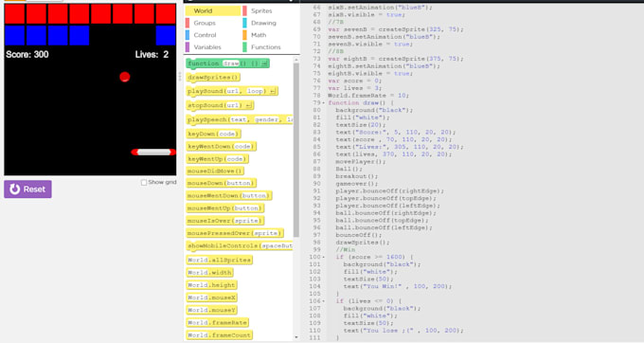Select the World.mouseX block

211,298
